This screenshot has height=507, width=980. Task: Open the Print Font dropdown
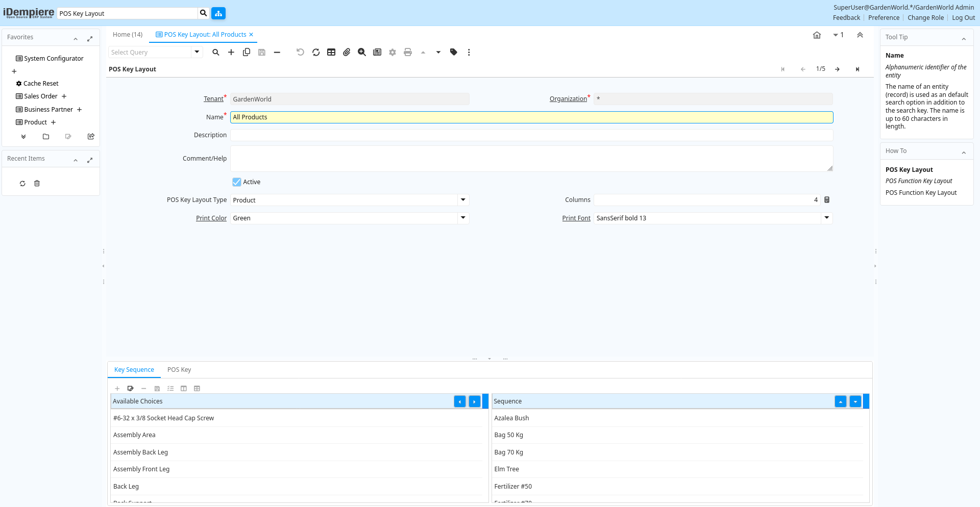826,218
